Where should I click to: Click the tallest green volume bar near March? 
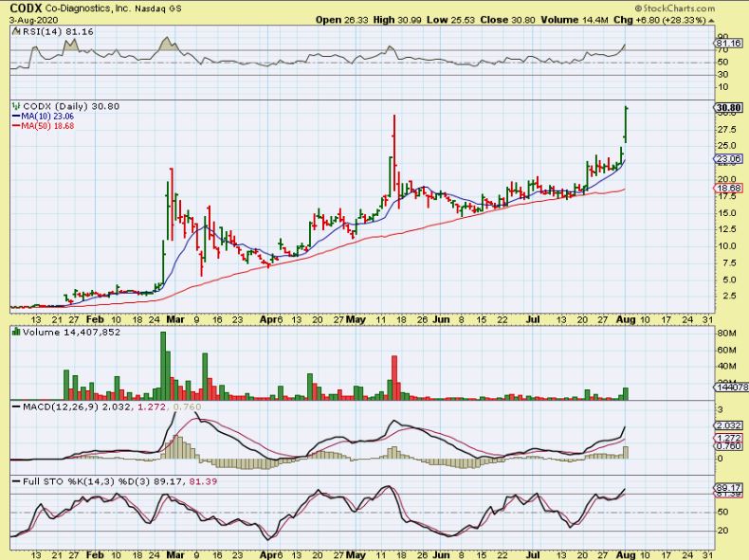click(163, 366)
